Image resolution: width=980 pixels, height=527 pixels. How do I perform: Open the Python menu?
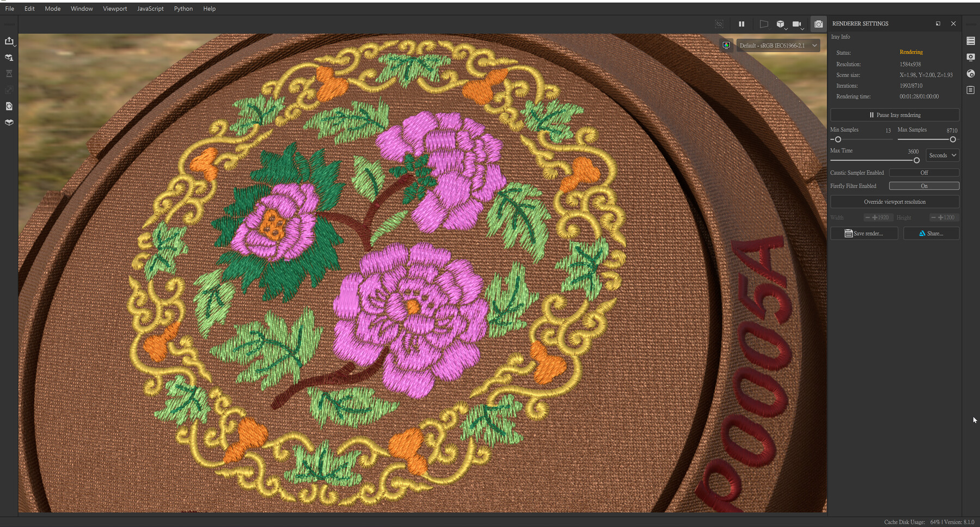pos(183,8)
